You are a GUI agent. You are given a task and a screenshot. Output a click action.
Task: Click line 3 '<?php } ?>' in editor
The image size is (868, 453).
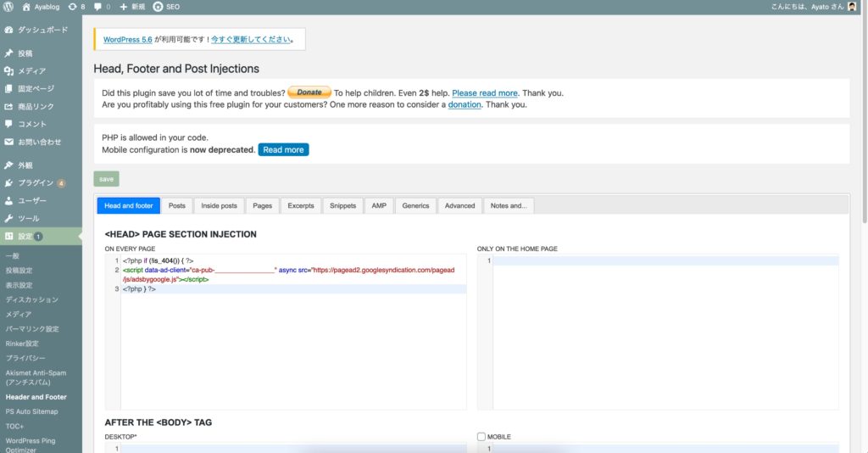point(140,289)
